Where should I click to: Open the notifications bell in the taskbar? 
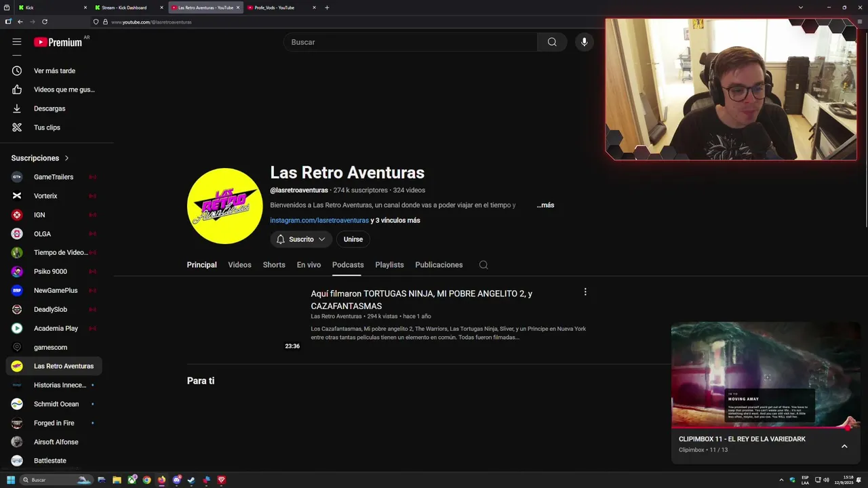pos(859,480)
